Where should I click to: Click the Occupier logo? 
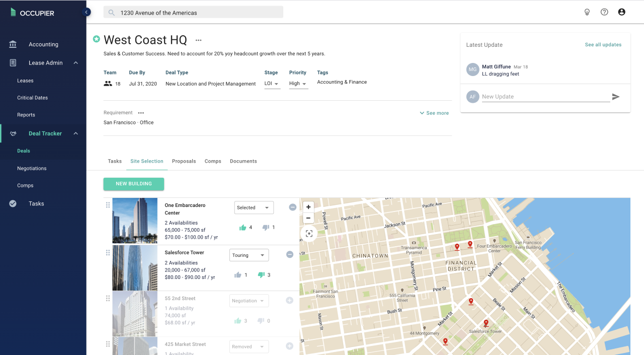tap(32, 13)
